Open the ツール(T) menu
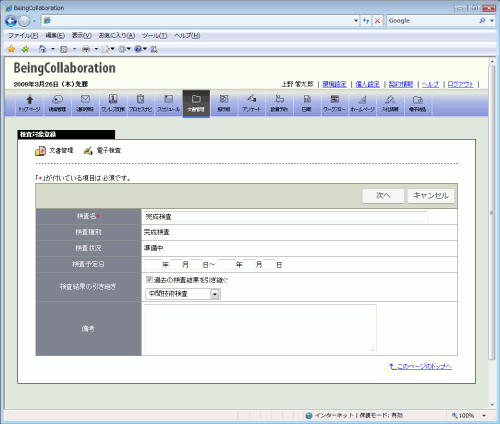 tap(154, 35)
